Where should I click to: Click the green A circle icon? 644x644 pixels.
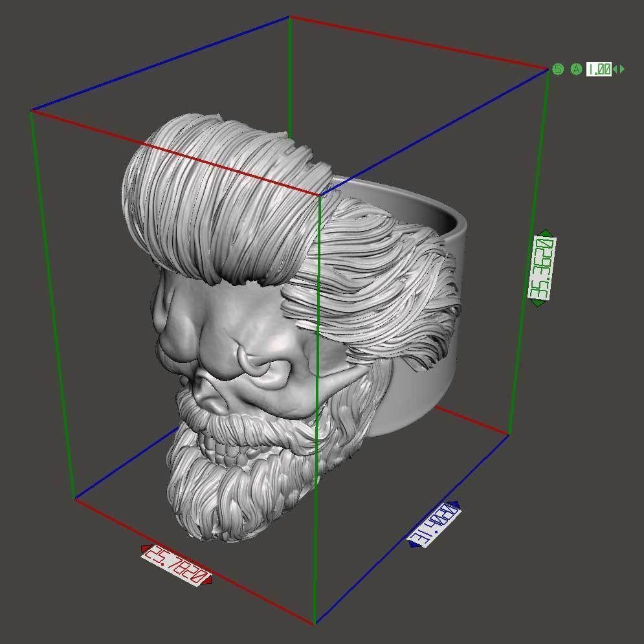point(576,69)
